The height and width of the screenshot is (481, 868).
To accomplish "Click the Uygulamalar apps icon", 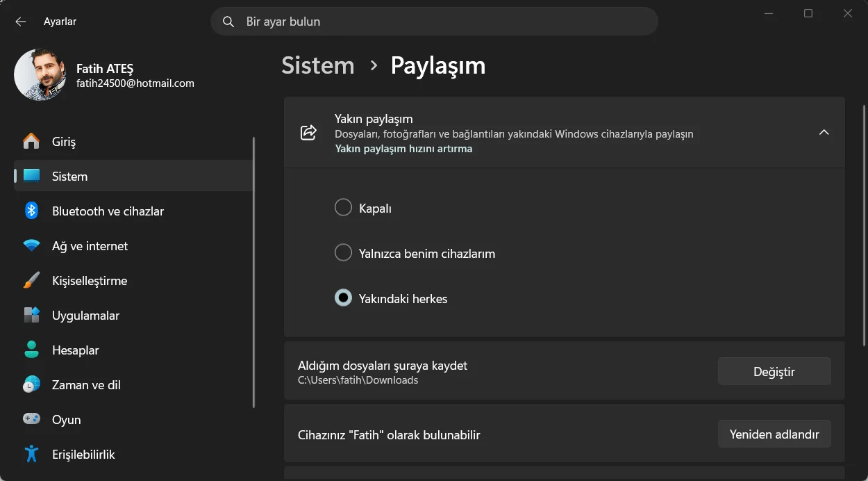I will point(31,315).
